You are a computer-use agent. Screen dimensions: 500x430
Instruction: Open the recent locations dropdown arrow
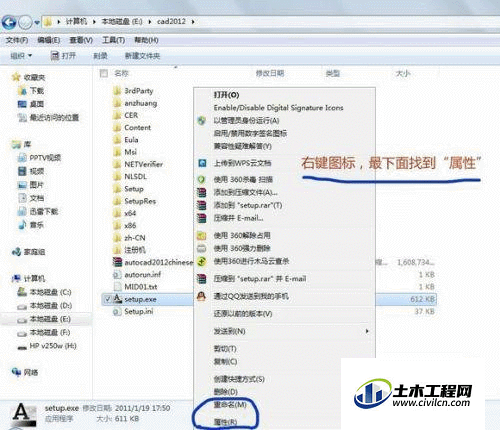(x=37, y=23)
